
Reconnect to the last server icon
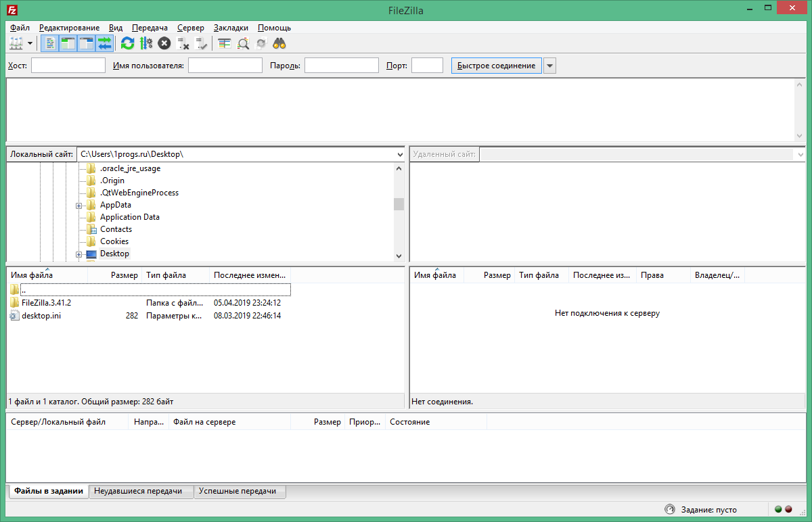[201, 44]
